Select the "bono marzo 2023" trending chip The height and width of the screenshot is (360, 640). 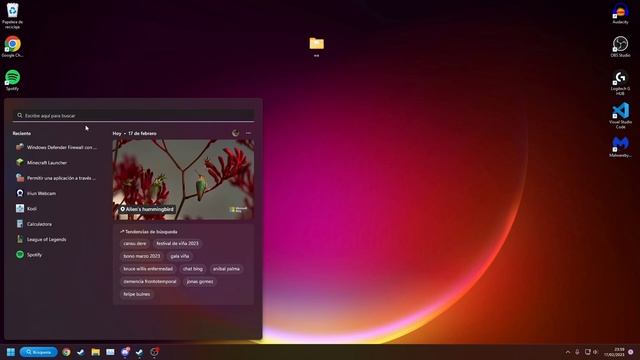[142, 256]
